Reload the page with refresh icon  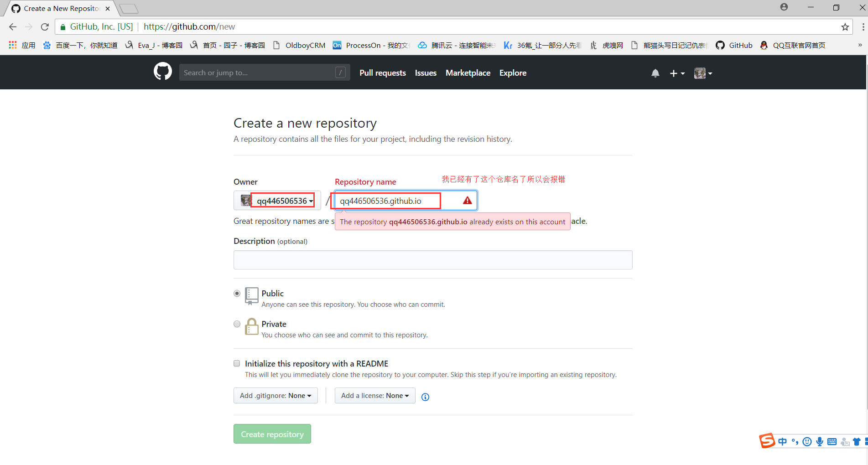(x=45, y=27)
